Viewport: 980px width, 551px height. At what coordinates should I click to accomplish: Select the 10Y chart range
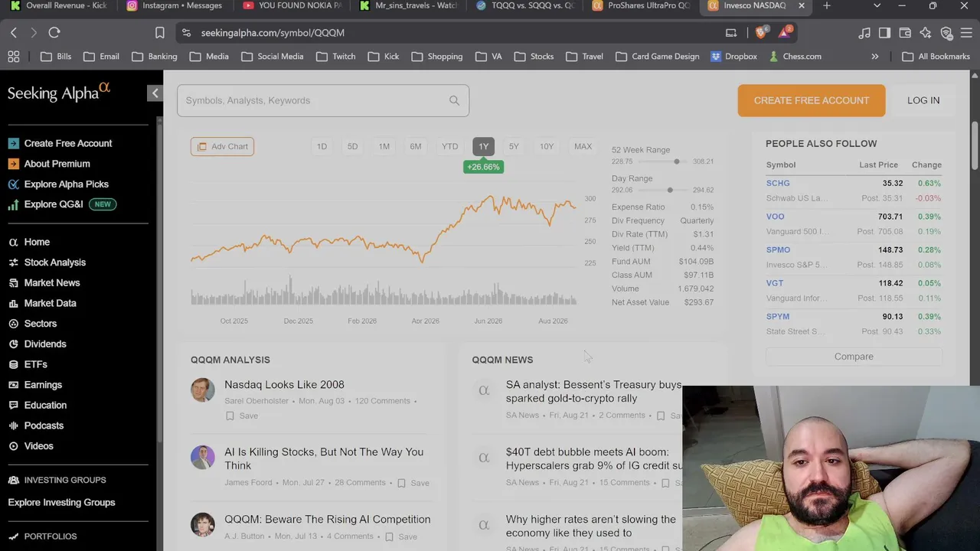pyautogui.click(x=547, y=146)
